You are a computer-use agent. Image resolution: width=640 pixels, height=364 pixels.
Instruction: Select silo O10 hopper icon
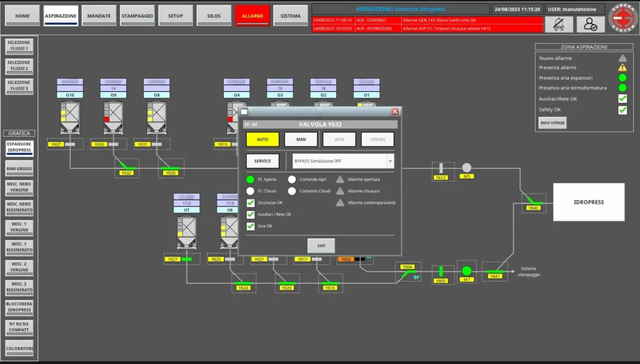[70, 118]
